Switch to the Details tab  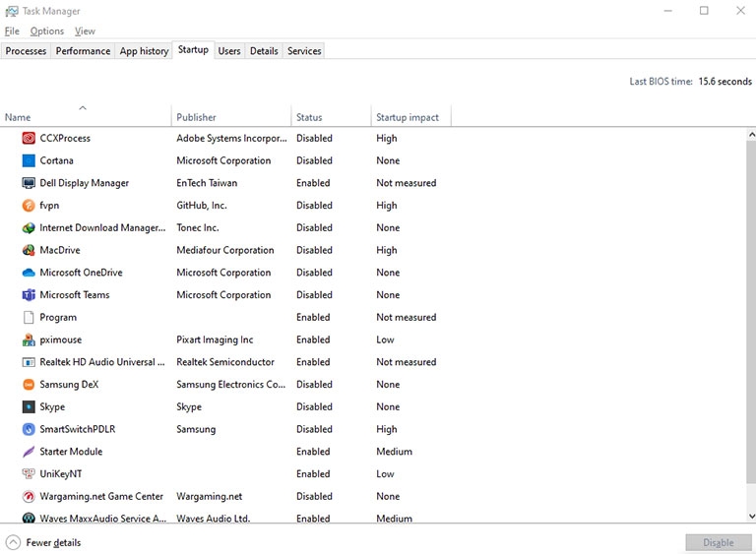click(x=264, y=50)
